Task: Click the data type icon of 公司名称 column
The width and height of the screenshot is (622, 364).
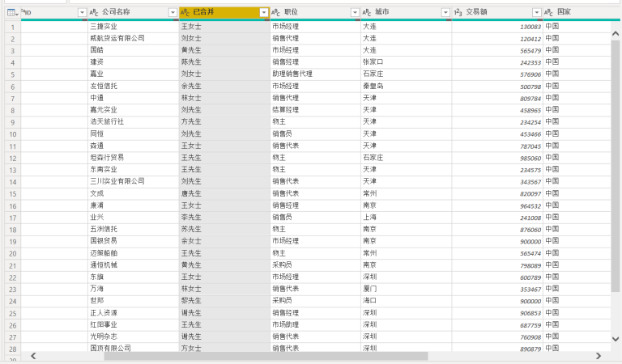Action: tap(94, 12)
